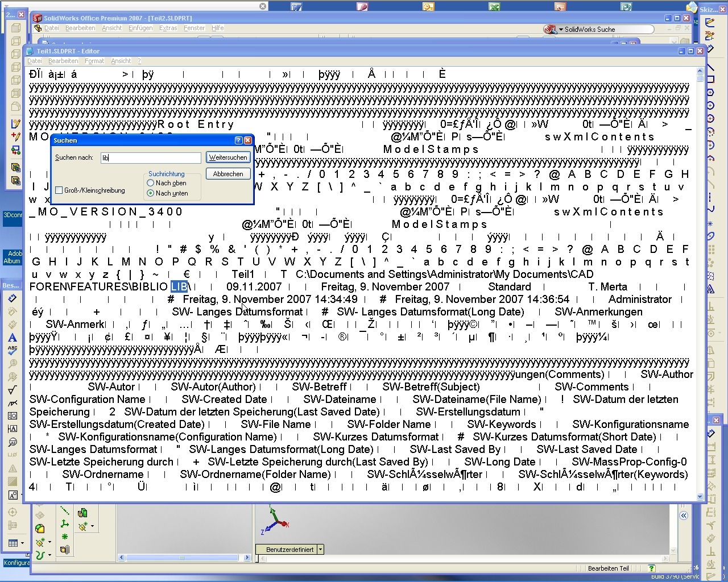Click the top cube view icon in left toolbar

pos(16,27)
